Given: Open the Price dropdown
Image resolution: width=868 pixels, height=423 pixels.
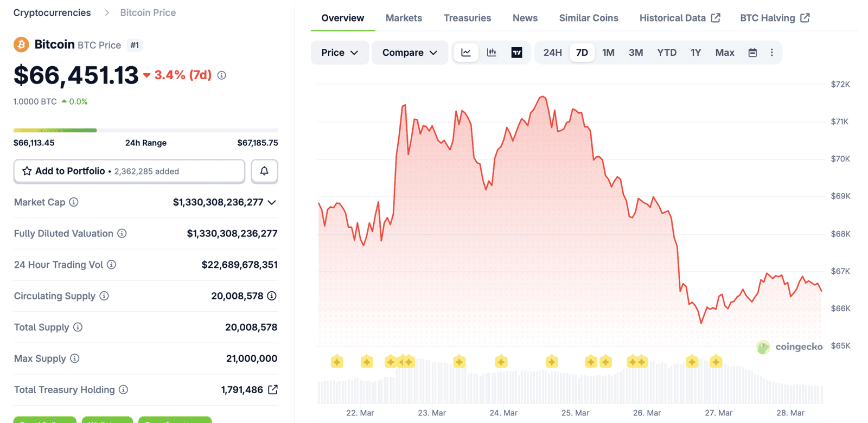Looking at the screenshot, I should [340, 53].
